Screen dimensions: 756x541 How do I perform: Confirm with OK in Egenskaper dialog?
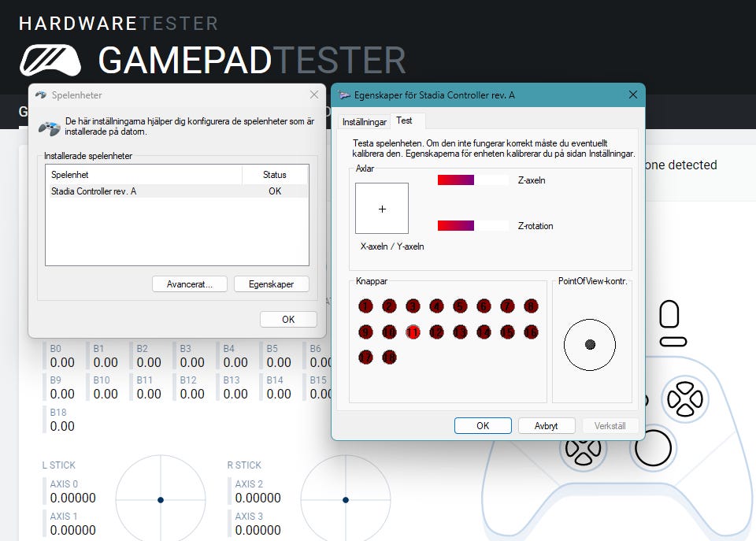tap(483, 426)
